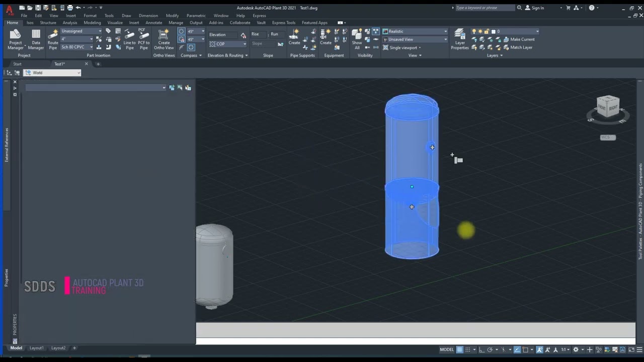This screenshot has width=644, height=362.
Task: Open the COP routing dropdown
Action: pos(228,44)
